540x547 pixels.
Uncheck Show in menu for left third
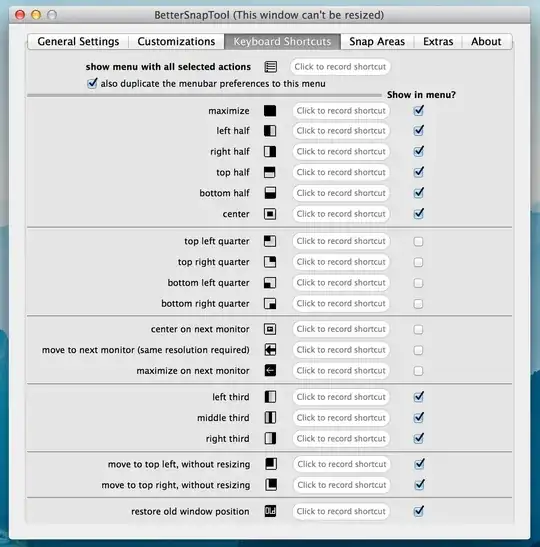[x=419, y=397]
